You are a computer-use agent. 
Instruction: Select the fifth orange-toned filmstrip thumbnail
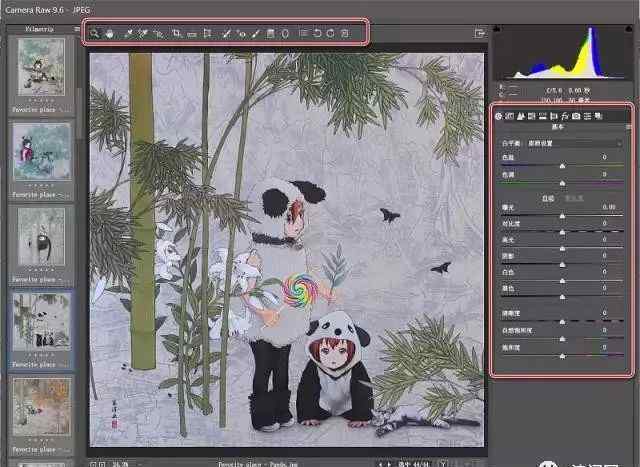[41, 407]
